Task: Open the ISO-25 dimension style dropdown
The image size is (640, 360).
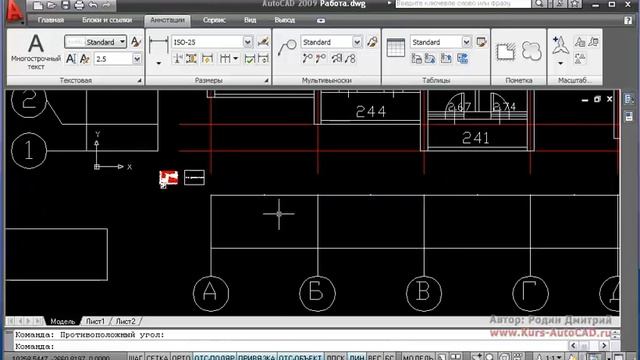Action: (x=248, y=42)
